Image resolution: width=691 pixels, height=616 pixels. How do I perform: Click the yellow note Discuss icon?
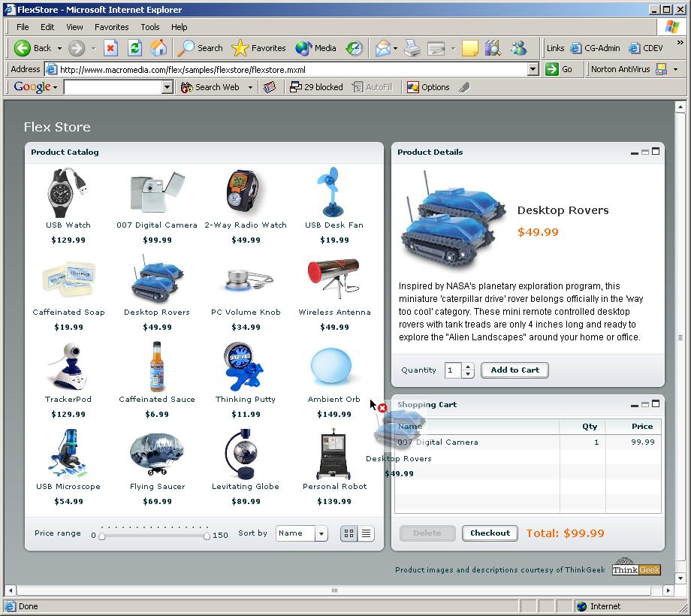(469, 48)
